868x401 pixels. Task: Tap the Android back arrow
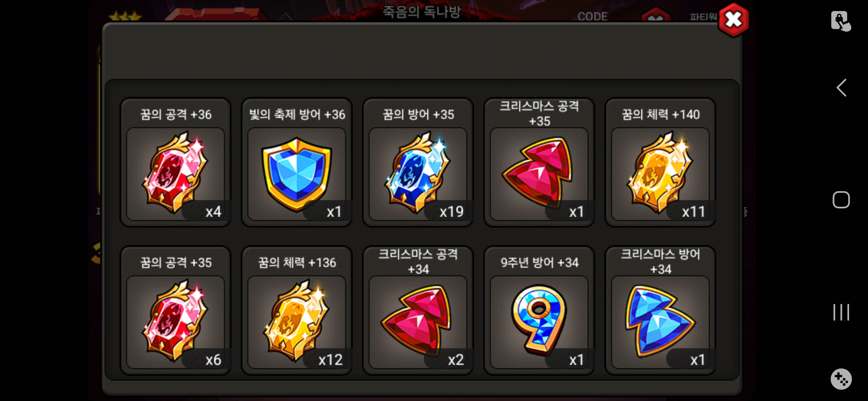click(x=841, y=88)
